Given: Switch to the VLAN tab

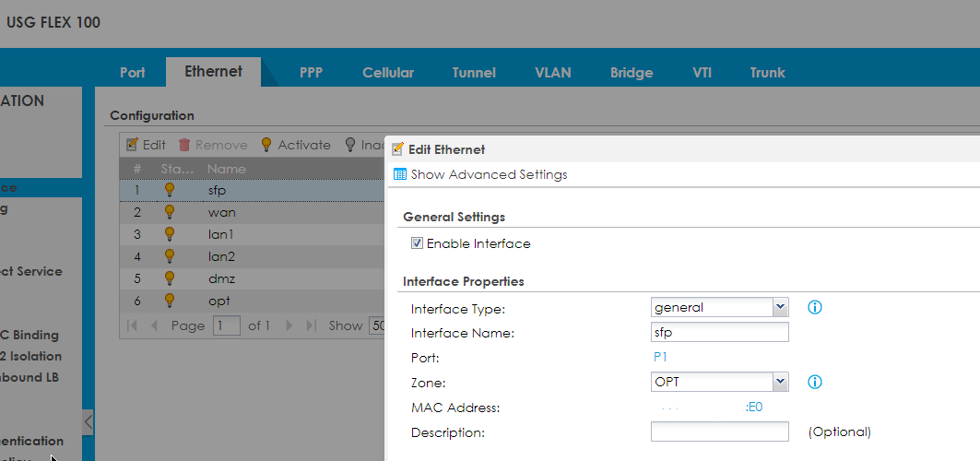Looking at the screenshot, I should point(553,72).
